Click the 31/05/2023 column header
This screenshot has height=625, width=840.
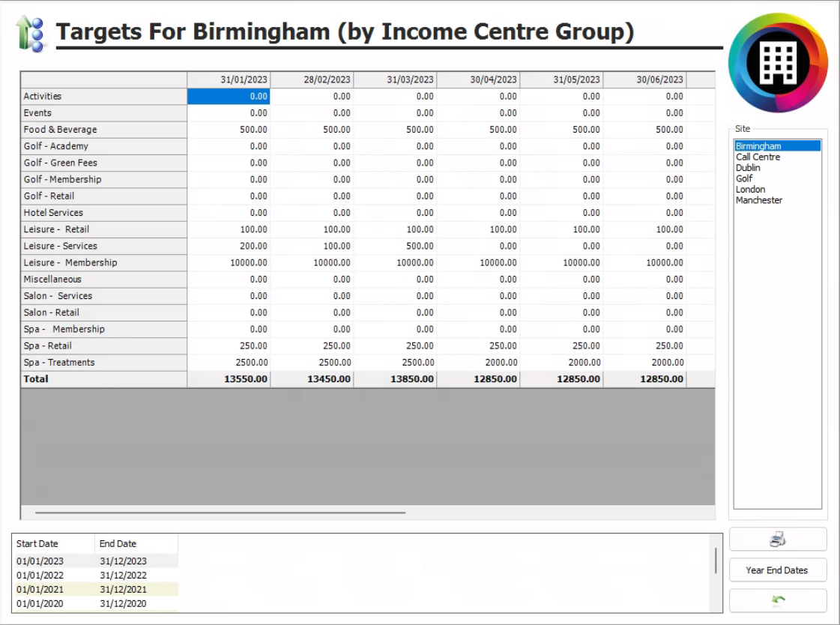(x=561, y=79)
